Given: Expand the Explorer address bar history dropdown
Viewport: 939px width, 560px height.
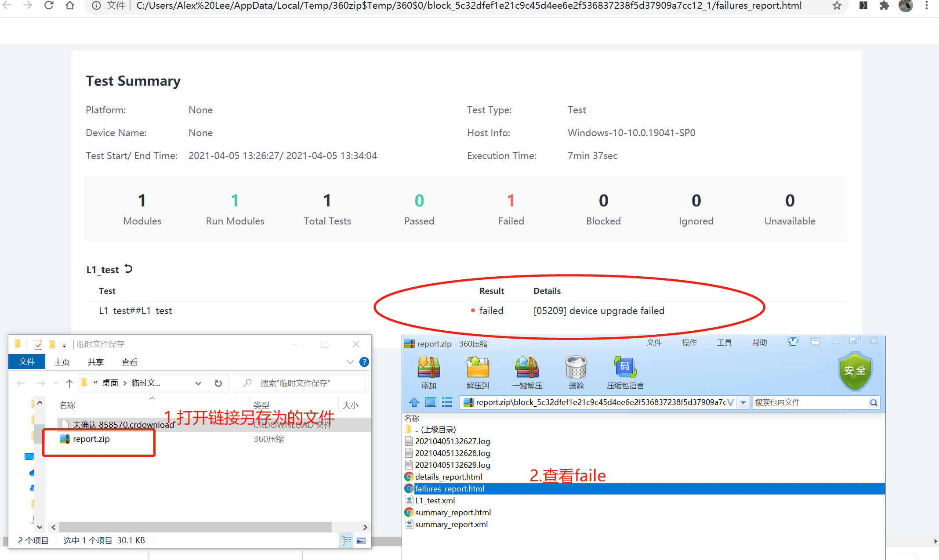Looking at the screenshot, I should [x=198, y=383].
